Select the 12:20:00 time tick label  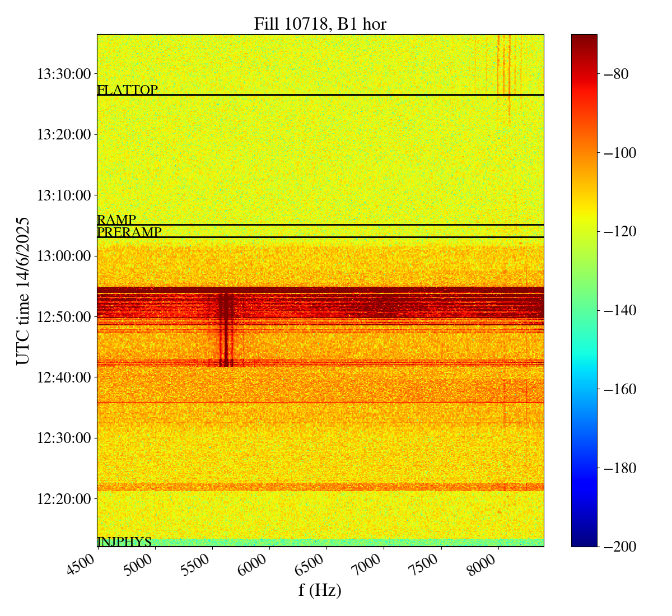(64, 499)
